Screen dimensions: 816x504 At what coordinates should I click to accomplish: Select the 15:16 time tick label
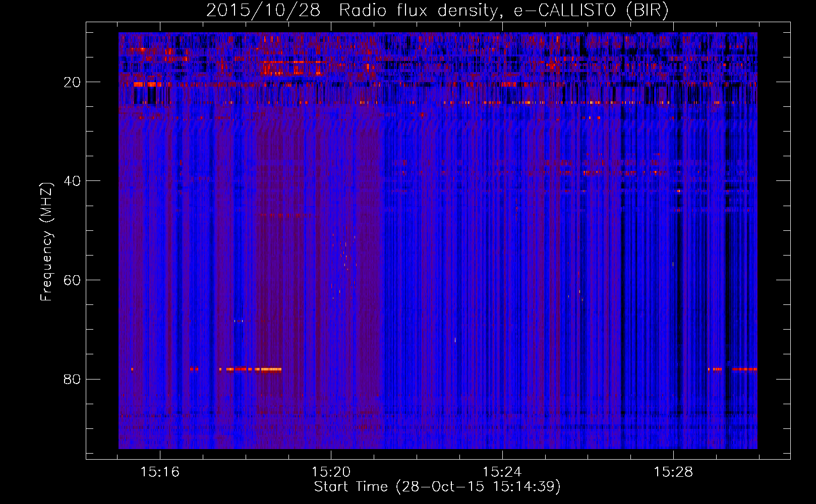click(160, 472)
